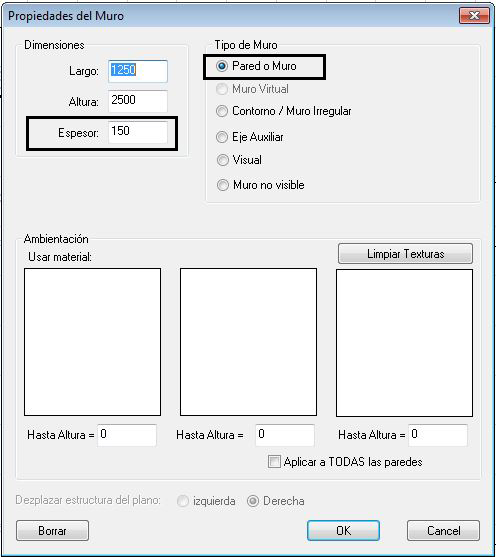Viewport: 496px width, 557px height.
Task: Click the Limpiar Texturas button
Action: click(x=405, y=254)
